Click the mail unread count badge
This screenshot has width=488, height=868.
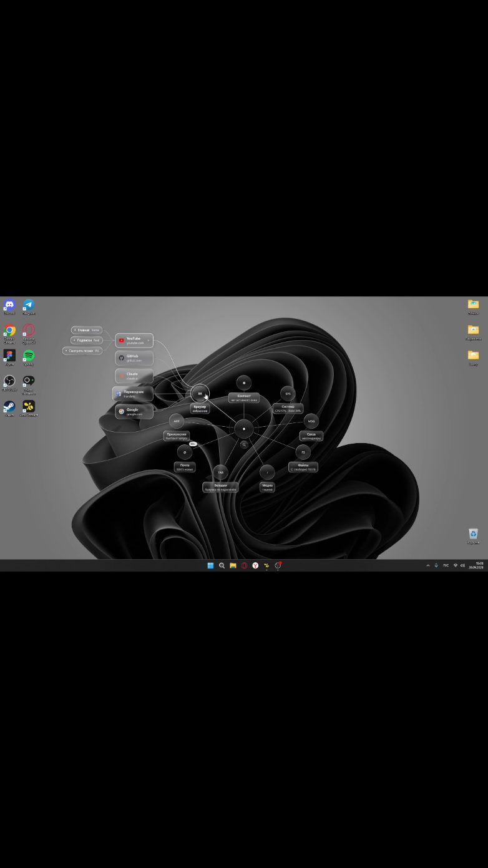click(193, 444)
